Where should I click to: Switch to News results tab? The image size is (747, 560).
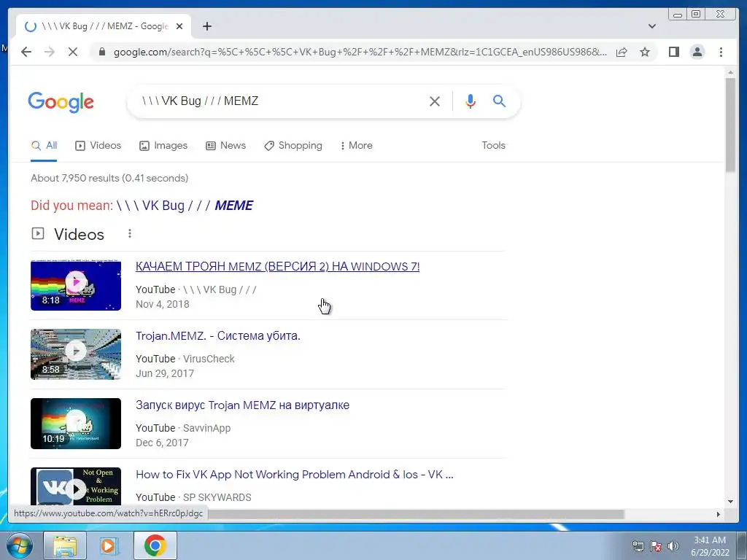click(x=226, y=146)
